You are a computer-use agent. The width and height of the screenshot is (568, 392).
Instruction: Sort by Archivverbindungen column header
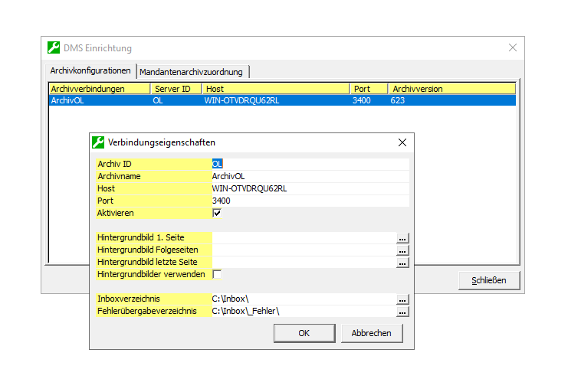pos(98,89)
